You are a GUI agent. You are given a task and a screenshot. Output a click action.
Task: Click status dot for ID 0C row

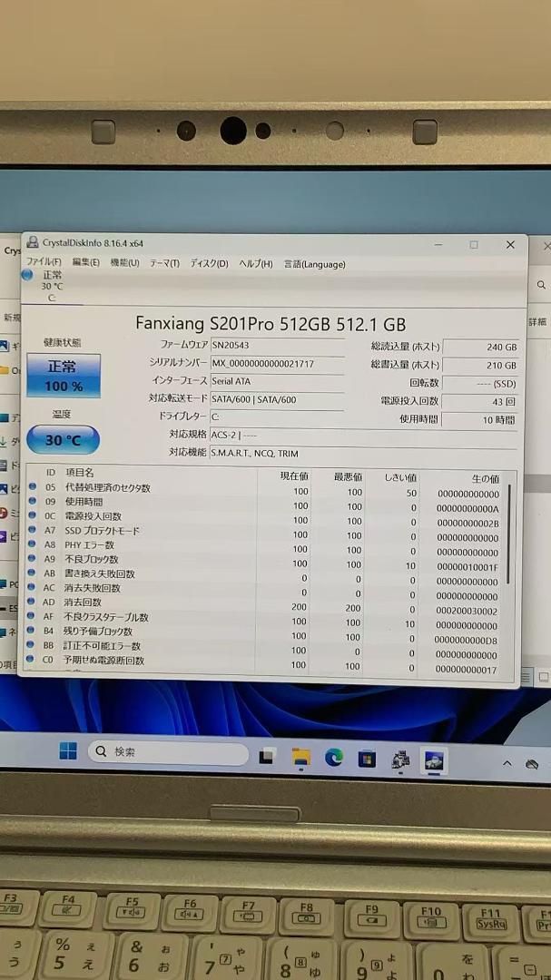pos(32,515)
